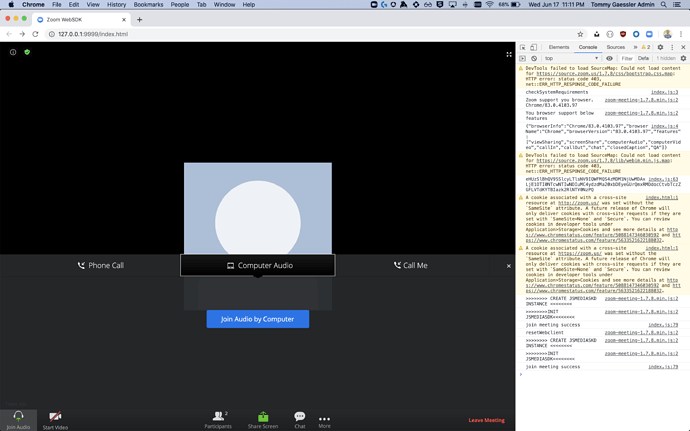The image size is (690, 431).
Task: Open the File menu
Action: click(x=57, y=4)
